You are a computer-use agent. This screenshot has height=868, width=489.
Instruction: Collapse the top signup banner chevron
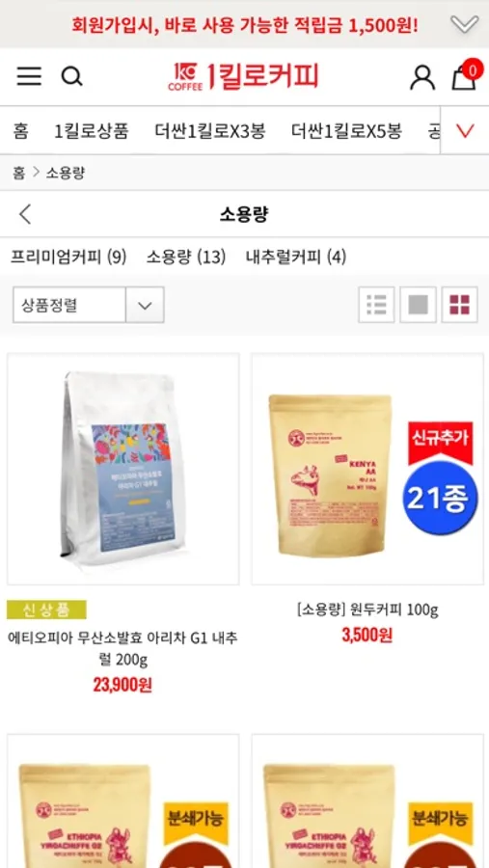click(464, 24)
